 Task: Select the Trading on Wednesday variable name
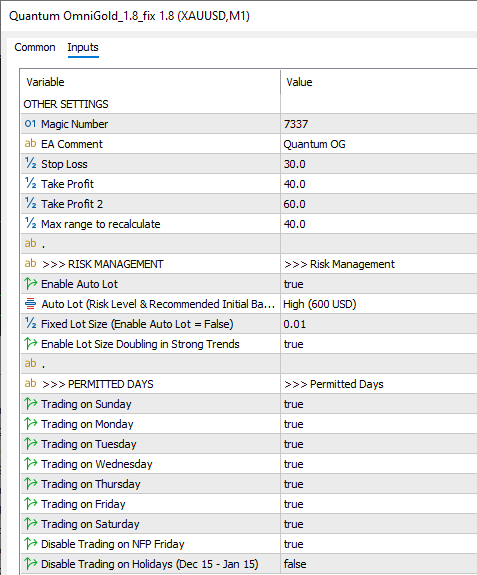96,464
